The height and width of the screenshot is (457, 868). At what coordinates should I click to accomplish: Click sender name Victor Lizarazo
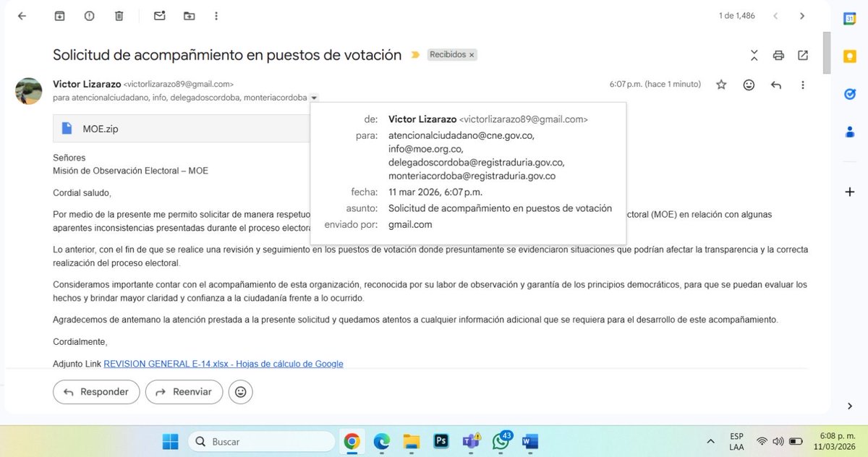87,84
